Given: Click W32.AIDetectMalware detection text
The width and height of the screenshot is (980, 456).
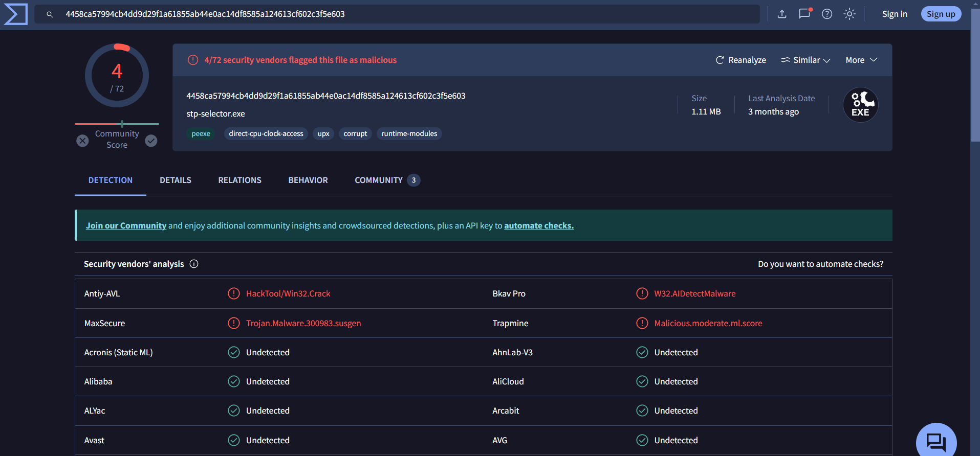Looking at the screenshot, I should point(695,293).
